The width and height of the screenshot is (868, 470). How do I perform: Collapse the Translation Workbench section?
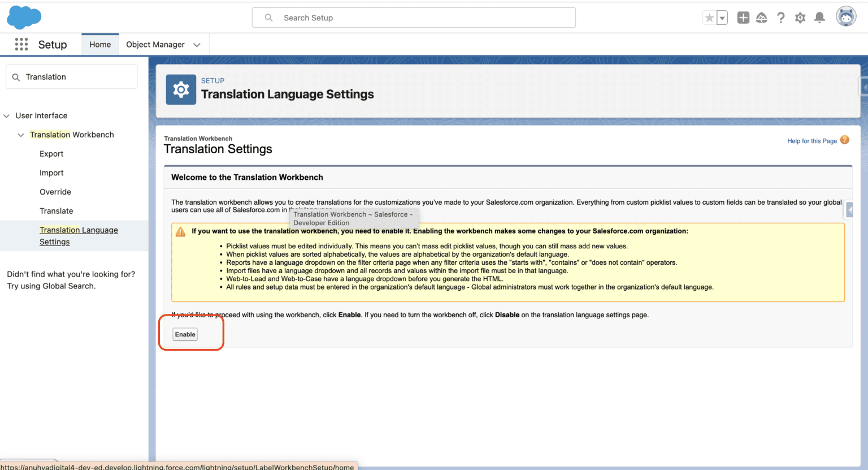coord(21,135)
